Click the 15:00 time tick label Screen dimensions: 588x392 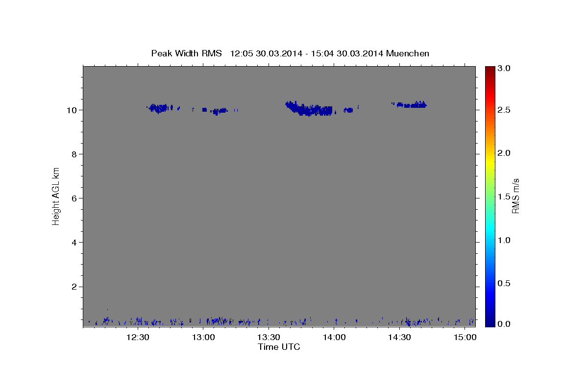coord(465,337)
